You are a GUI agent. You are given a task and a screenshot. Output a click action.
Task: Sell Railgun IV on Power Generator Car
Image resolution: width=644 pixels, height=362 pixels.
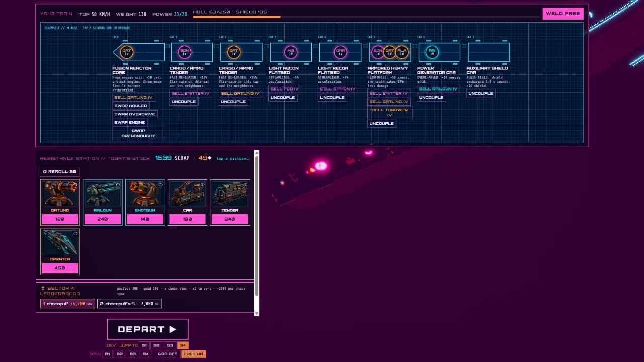[438, 89]
